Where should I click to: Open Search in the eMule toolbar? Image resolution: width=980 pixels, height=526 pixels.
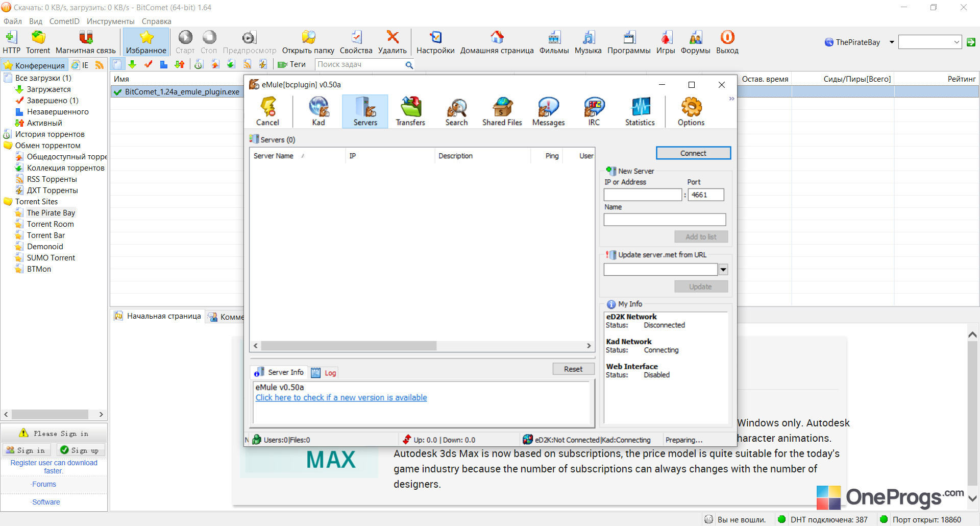pos(457,111)
